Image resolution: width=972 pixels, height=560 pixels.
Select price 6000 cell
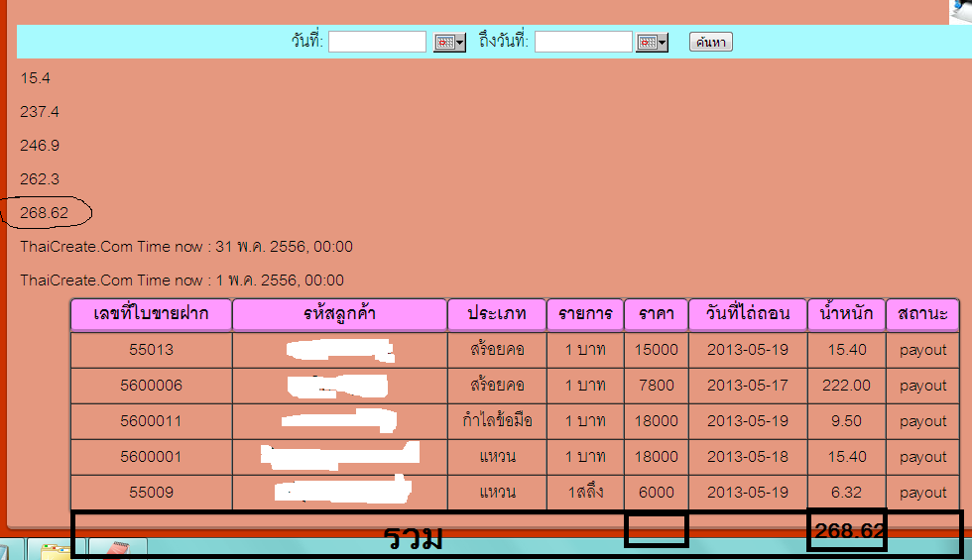tap(657, 493)
